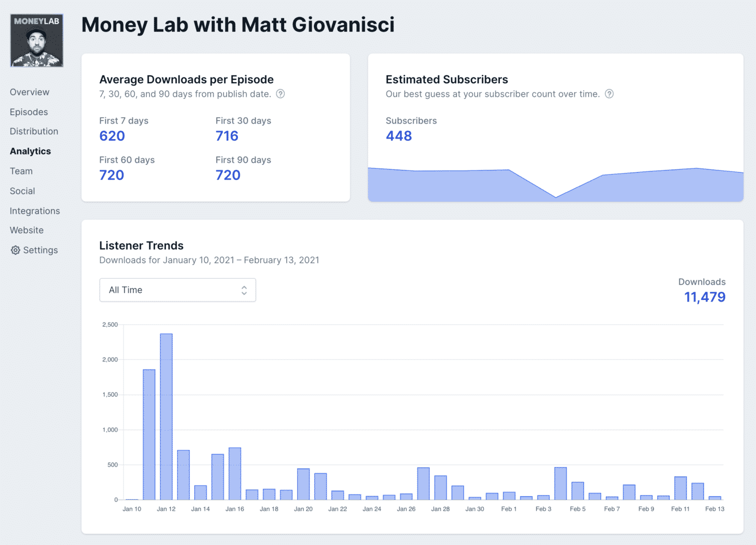Click the First 60 days value 720

(x=112, y=175)
